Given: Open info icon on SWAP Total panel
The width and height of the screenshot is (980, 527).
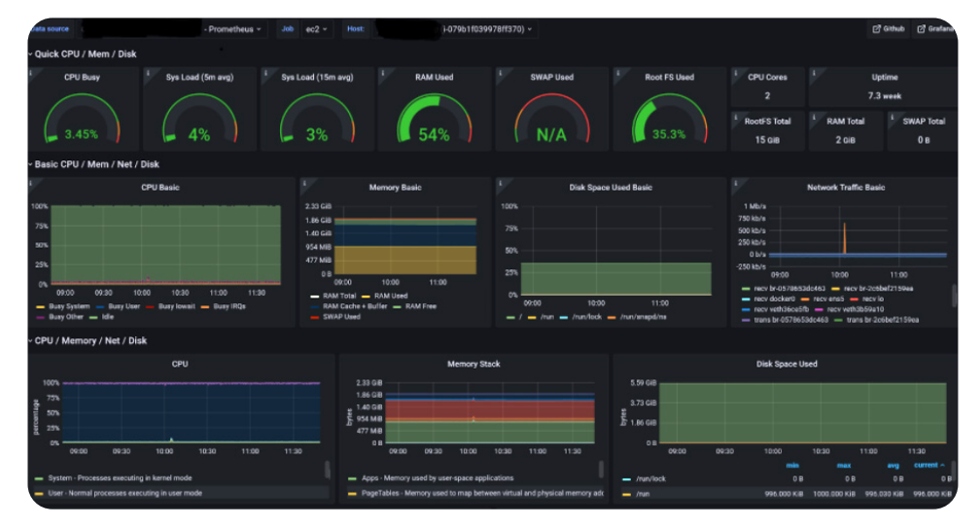Looking at the screenshot, I should point(892,117).
